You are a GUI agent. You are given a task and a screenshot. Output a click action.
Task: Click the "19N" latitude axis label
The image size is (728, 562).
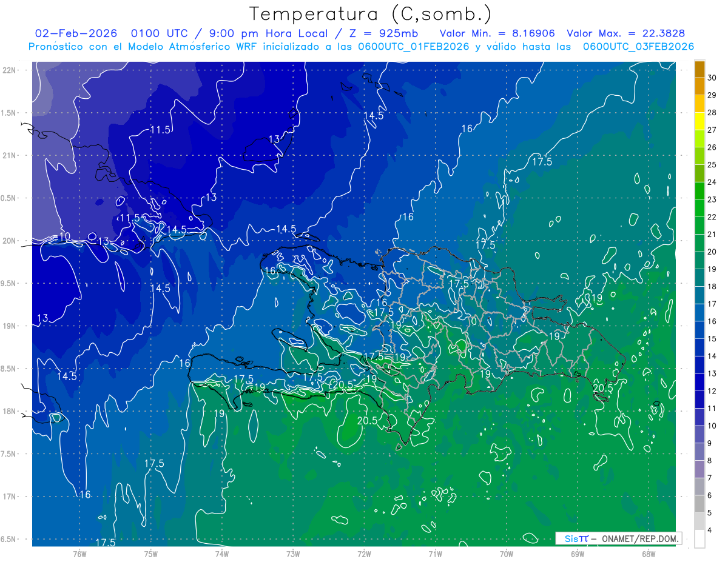(x=9, y=326)
